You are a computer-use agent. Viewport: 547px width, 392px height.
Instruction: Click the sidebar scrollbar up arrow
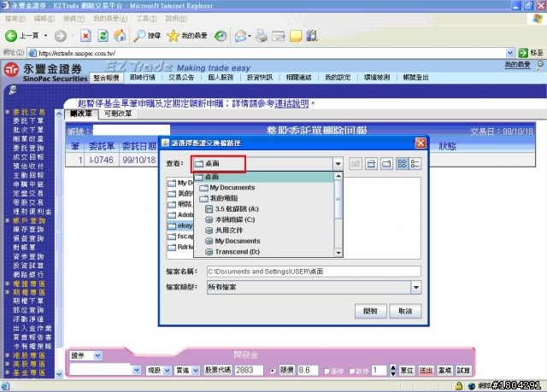click(x=59, y=114)
